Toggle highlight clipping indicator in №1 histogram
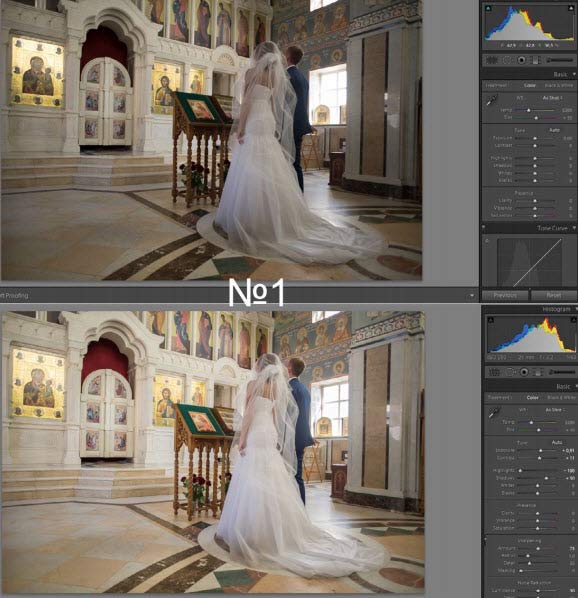578x598 pixels. coord(571,8)
